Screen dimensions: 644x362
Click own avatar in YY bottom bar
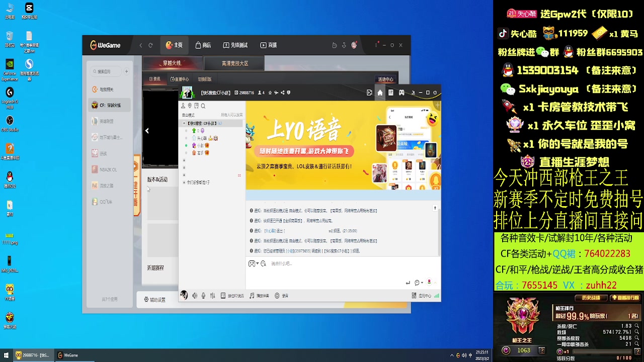tap(184, 295)
